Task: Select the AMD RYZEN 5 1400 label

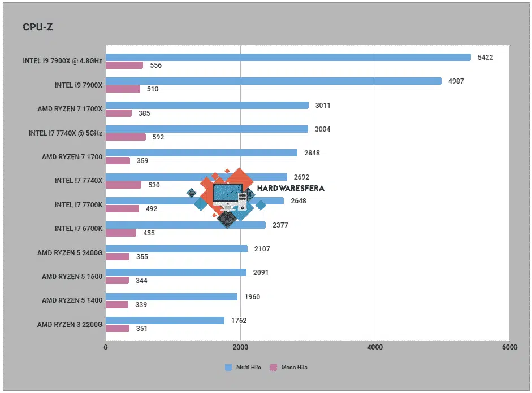Action: click(72, 300)
